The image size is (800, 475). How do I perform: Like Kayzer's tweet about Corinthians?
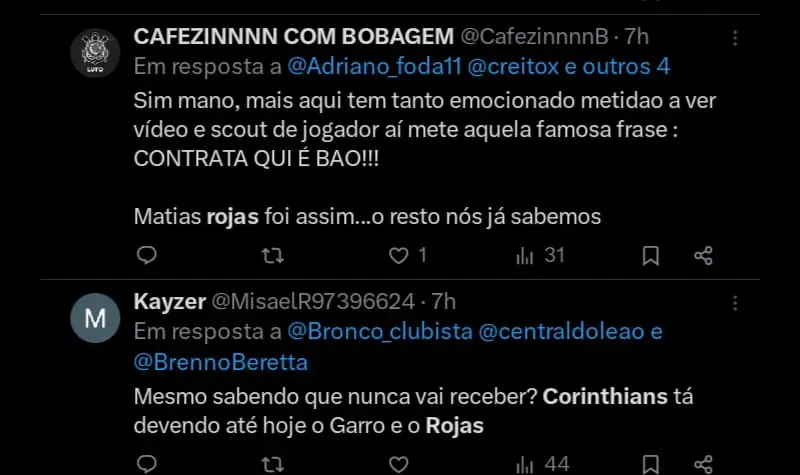pyautogui.click(x=399, y=463)
